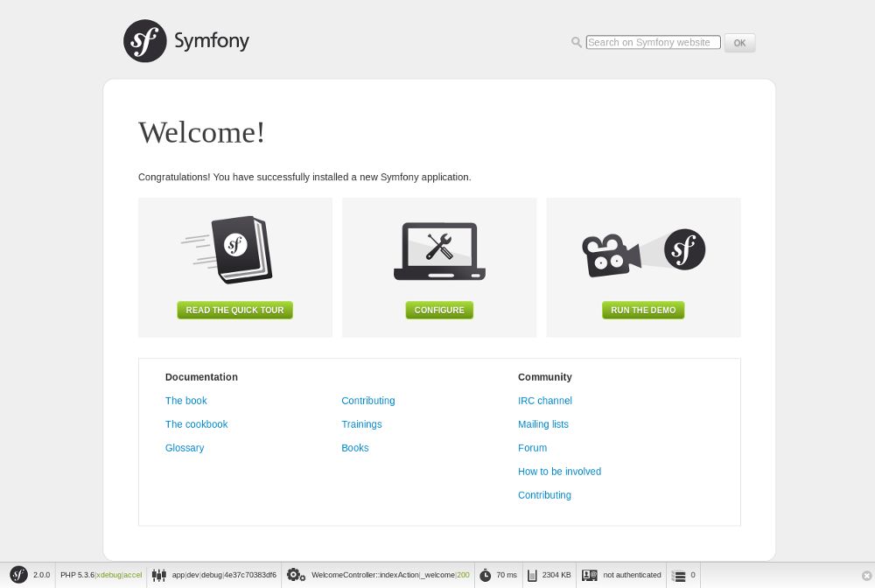
Task: Launch Run the Demo
Action: tap(643, 310)
